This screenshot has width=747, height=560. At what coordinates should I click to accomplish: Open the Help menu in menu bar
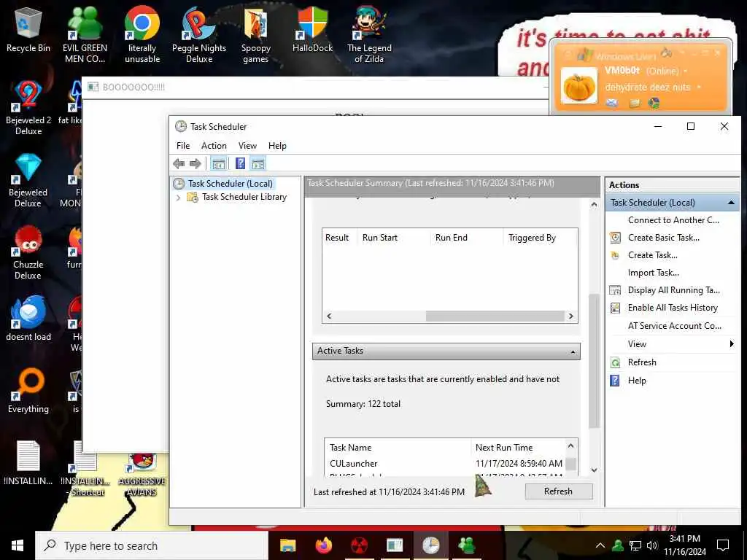[x=277, y=146]
